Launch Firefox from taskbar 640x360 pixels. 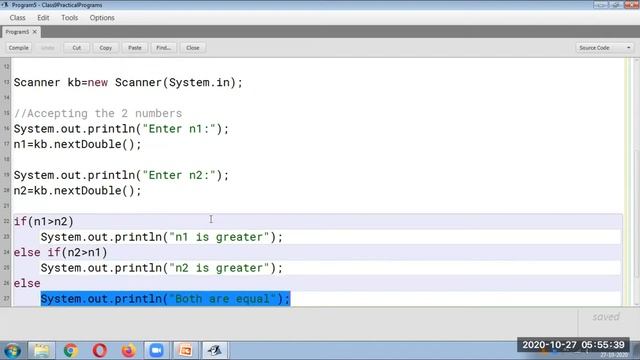click(x=129, y=351)
